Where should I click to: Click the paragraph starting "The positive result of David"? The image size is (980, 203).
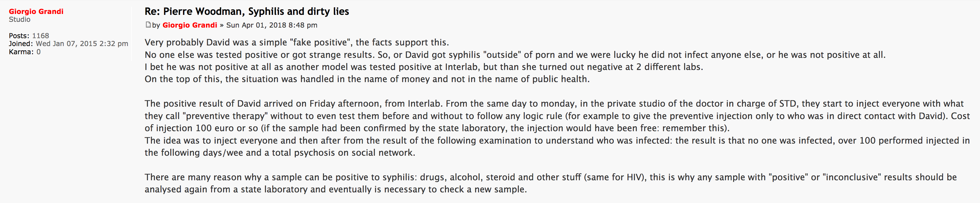pos(554,116)
